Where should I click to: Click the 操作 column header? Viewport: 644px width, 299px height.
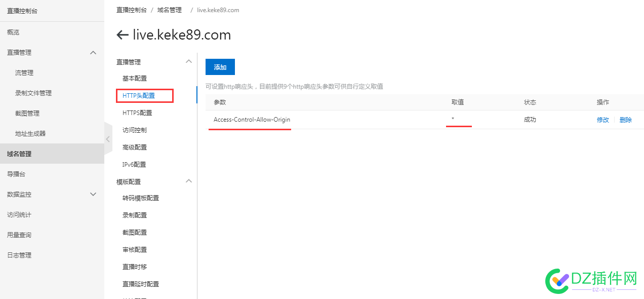pyautogui.click(x=603, y=102)
